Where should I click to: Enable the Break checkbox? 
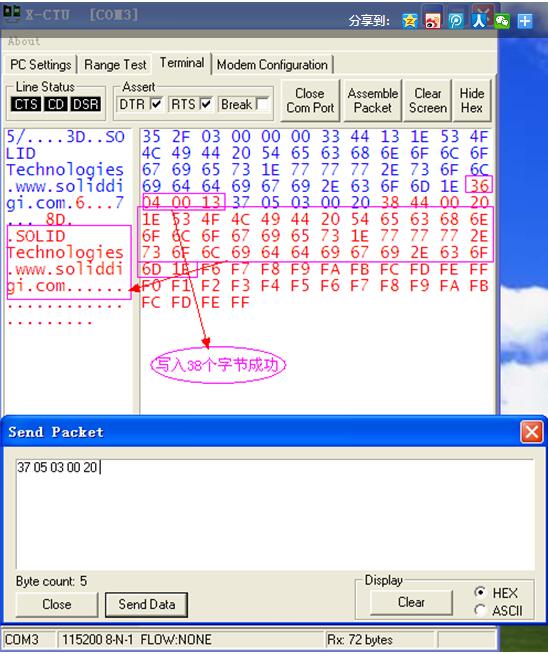(x=262, y=104)
